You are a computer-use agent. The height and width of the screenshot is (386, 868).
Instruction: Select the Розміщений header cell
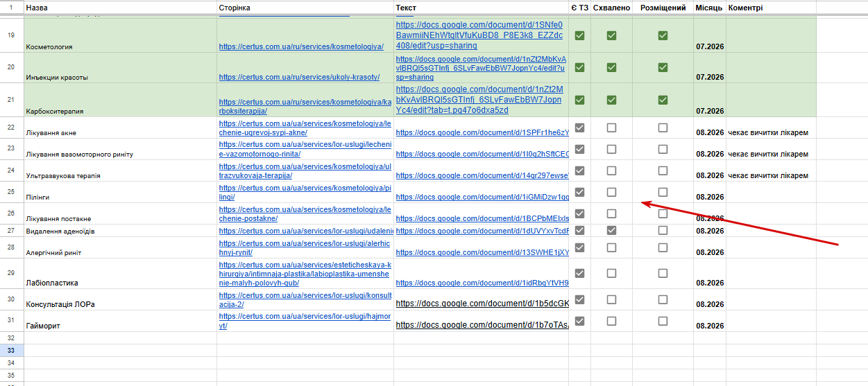[663, 8]
